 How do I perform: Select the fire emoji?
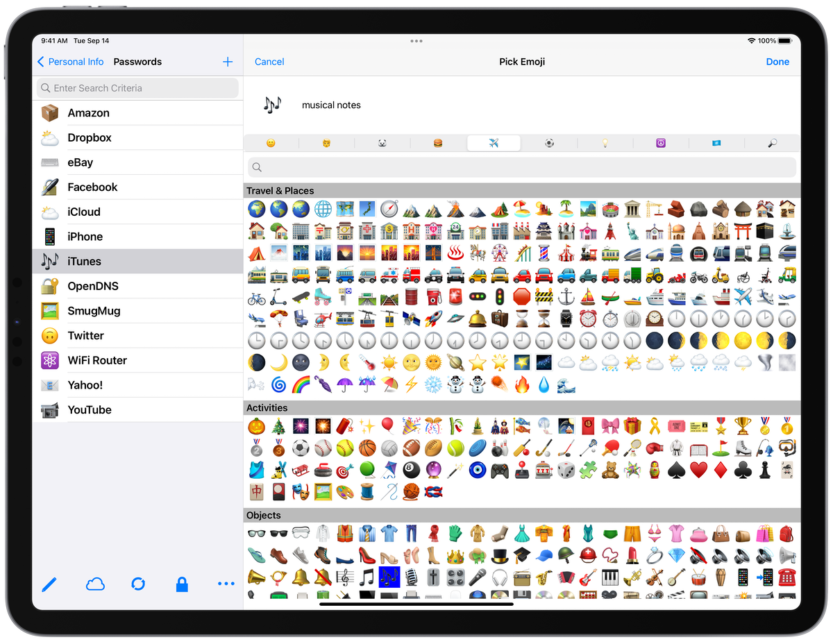point(521,384)
